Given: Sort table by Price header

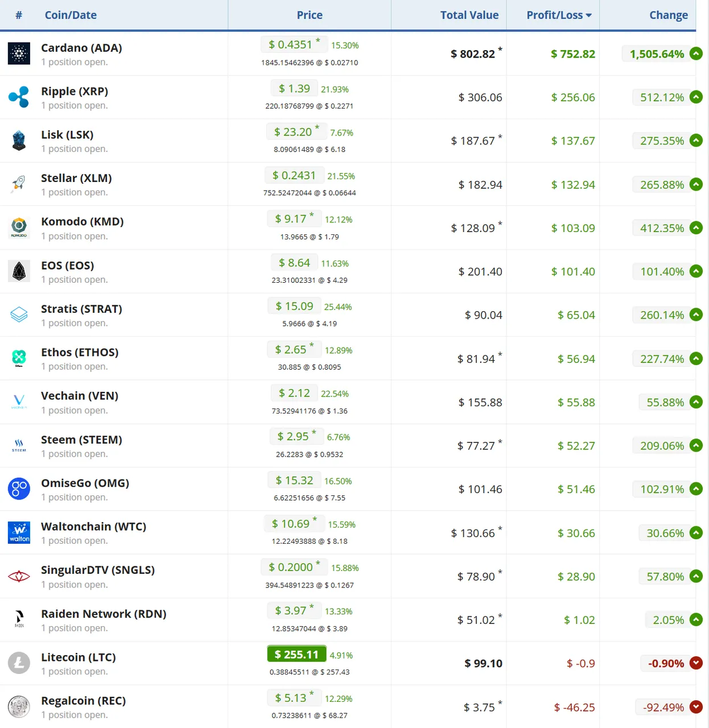Looking at the screenshot, I should (310, 15).
